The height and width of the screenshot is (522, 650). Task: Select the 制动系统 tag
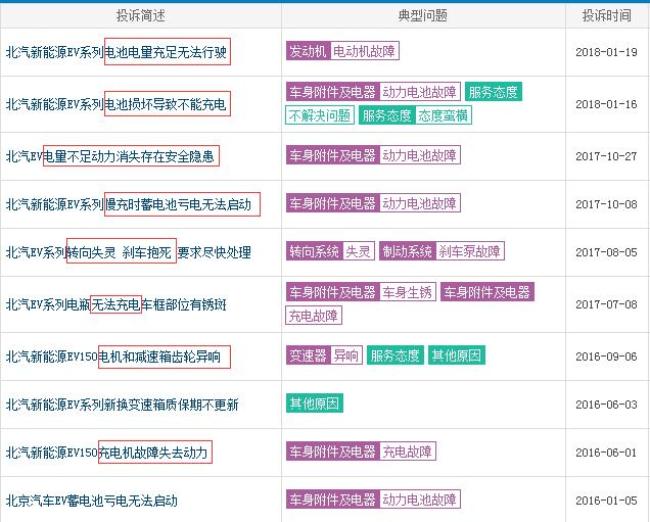click(x=407, y=251)
